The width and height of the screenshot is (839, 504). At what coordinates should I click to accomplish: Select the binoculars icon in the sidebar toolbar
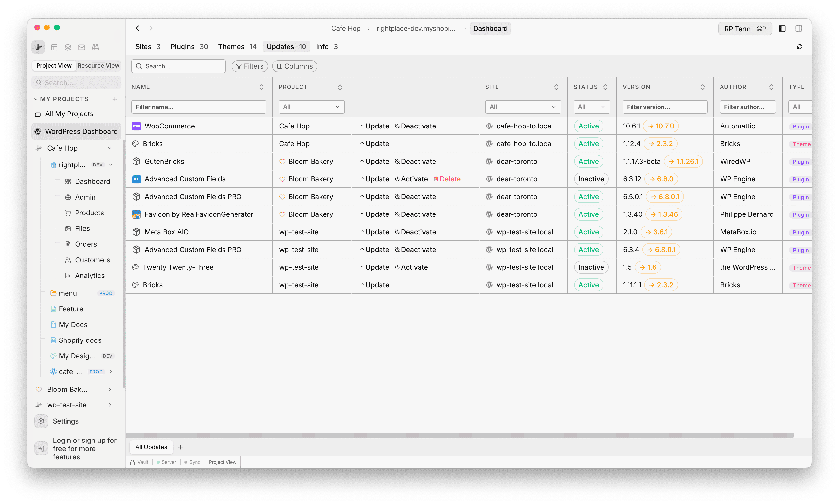click(95, 47)
